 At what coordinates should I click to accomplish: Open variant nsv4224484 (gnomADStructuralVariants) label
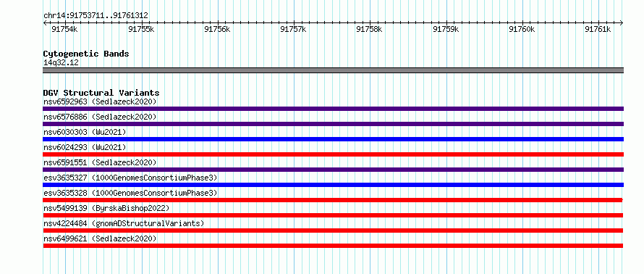coord(124,223)
